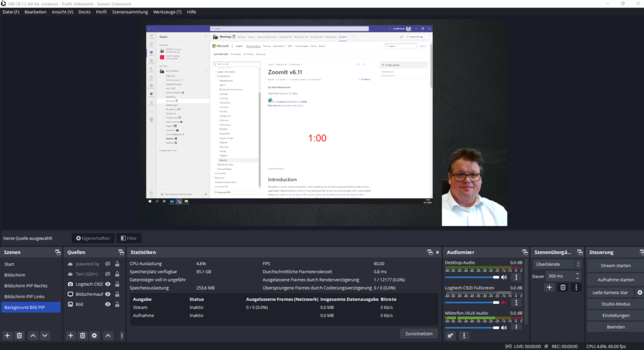The height and width of the screenshot is (350, 644).
Task: Unlock the 'powered by' source
Action: pos(117,264)
